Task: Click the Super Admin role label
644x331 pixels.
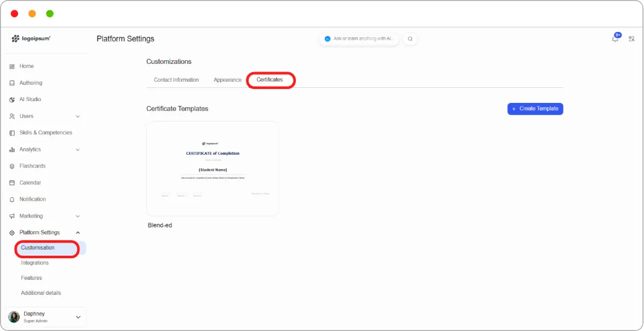Action: pyautogui.click(x=35, y=321)
